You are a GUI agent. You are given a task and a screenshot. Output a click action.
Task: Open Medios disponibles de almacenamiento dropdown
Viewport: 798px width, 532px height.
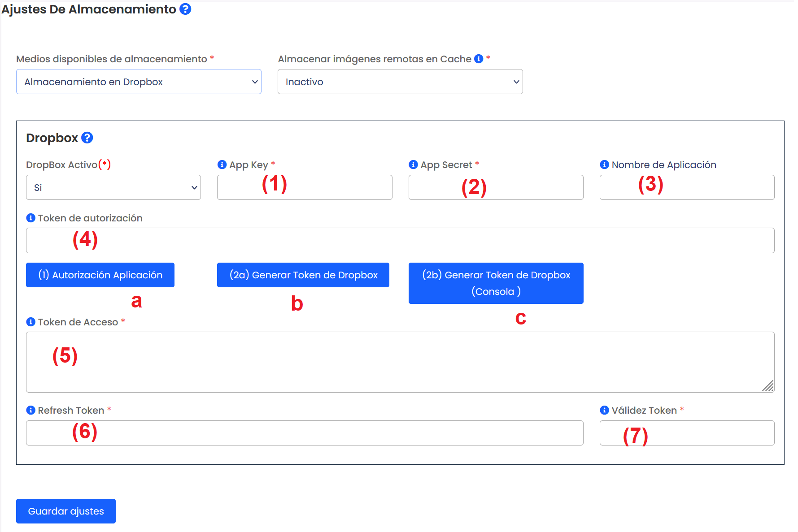tap(139, 82)
